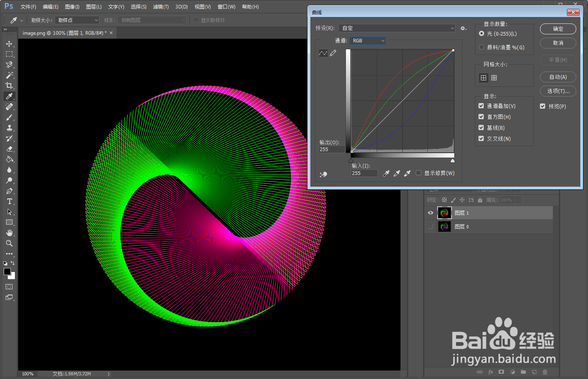Select the History Brush tool

(x=9, y=138)
